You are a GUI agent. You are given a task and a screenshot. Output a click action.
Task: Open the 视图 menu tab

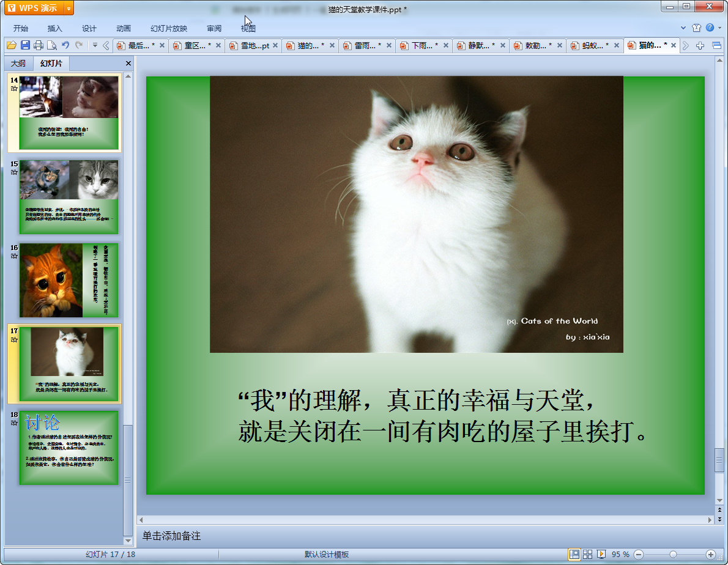tap(248, 28)
